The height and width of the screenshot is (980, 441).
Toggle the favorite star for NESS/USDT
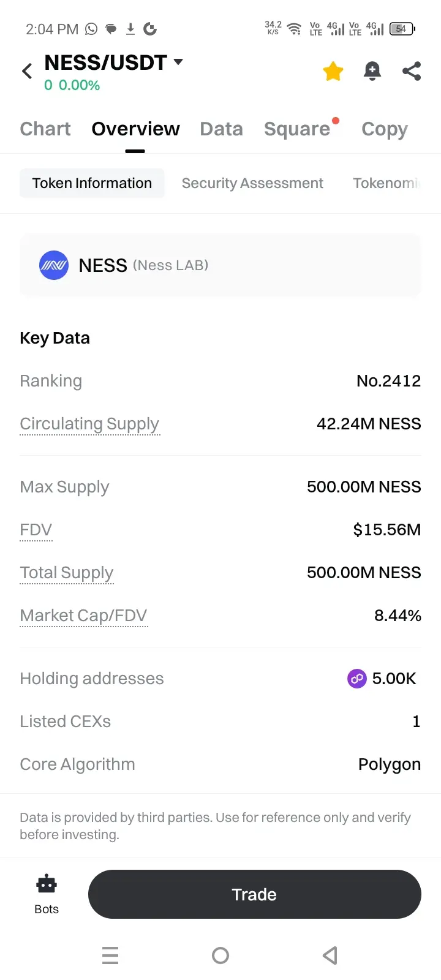pos(333,72)
